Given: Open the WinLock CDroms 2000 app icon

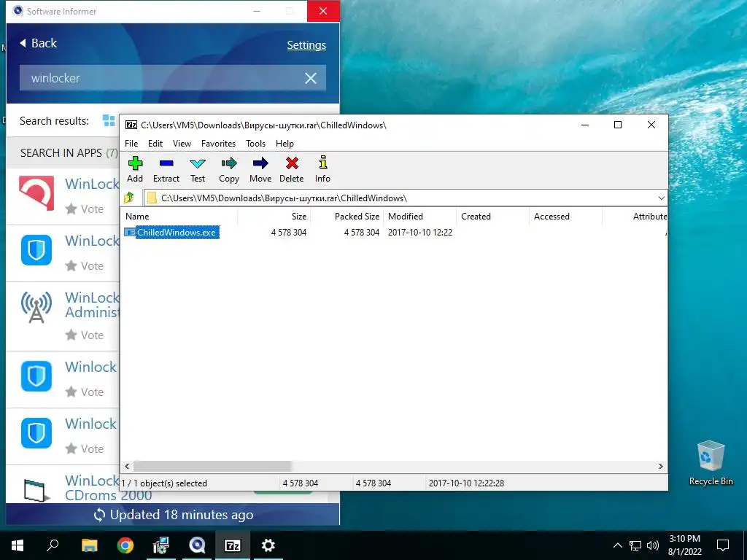Looking at the screenshot, I should pyautogui.click(x=36, y=491).
